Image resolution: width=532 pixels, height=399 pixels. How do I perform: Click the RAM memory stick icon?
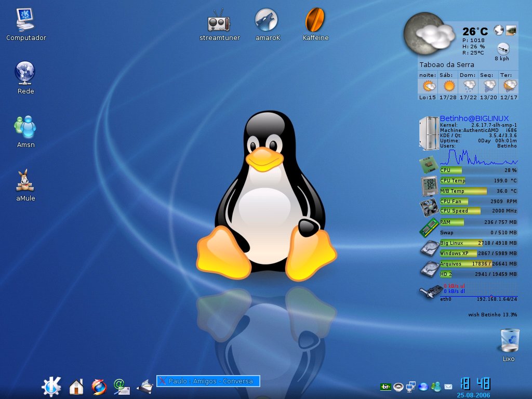pyautogui.click(x=429, y=228)
